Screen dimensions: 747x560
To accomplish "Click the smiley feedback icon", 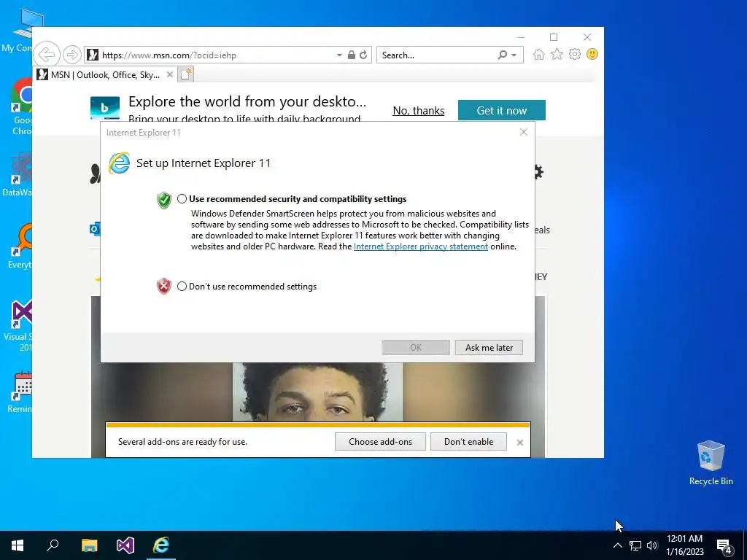I will pos(592,54).
